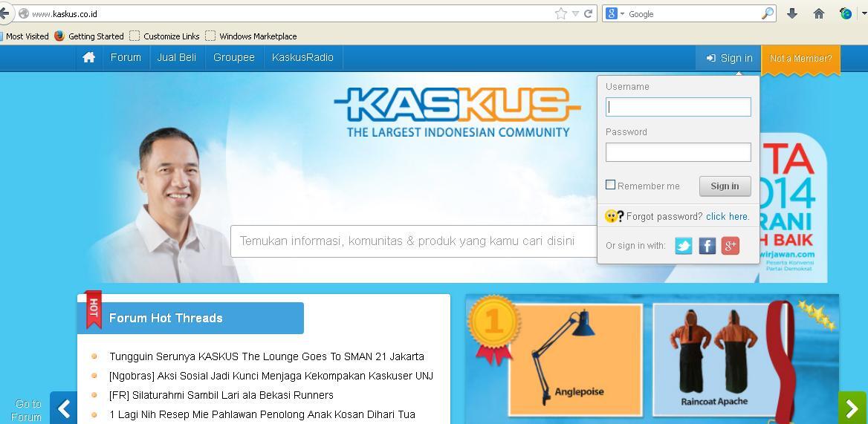This screenshot has height=424, width=868.
Task: Click Sign in in the navigation bar
Action: (729, 58)
